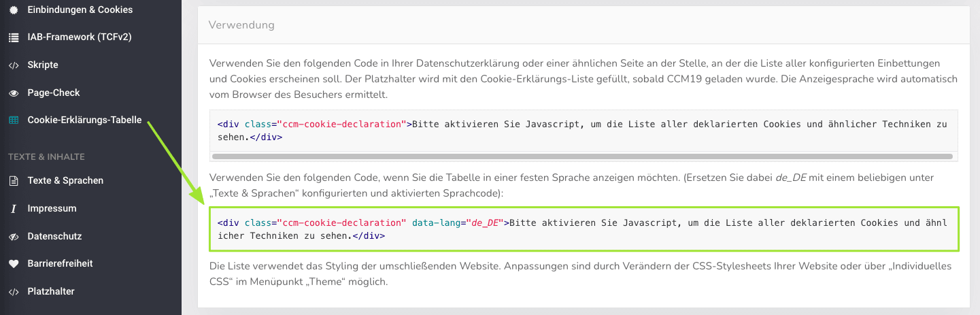Image resolution: width=980 pixels, height=315 pixels.
Task: Click the table icon for Cookie-Erklärungs-Tabelle
Action: pyautogui.click(x=14, y=120)
